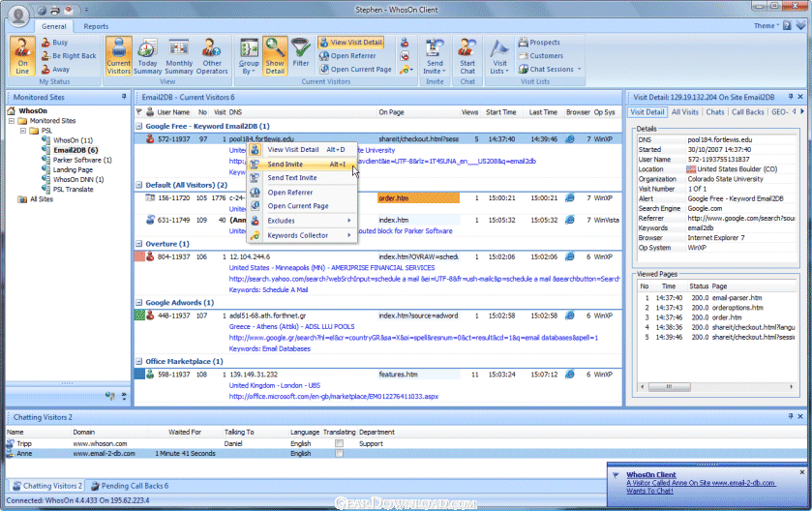Collapse Overture group

point(138,243)
